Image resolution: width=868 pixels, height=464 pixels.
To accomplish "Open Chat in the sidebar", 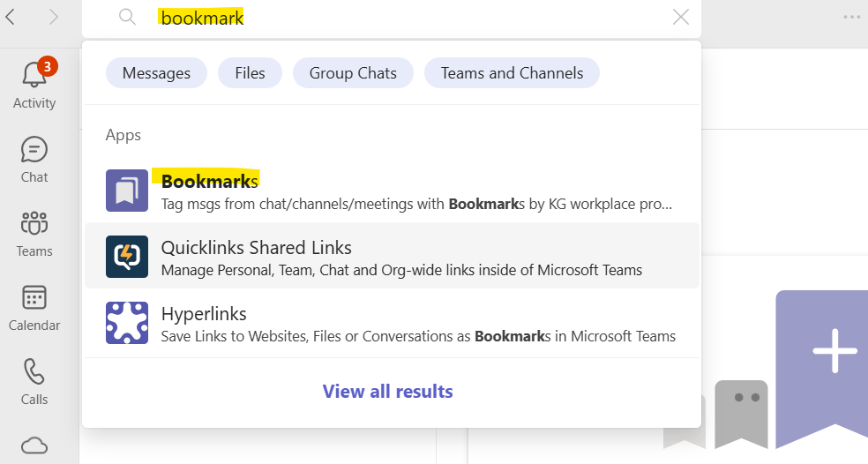I will (34, 160).
